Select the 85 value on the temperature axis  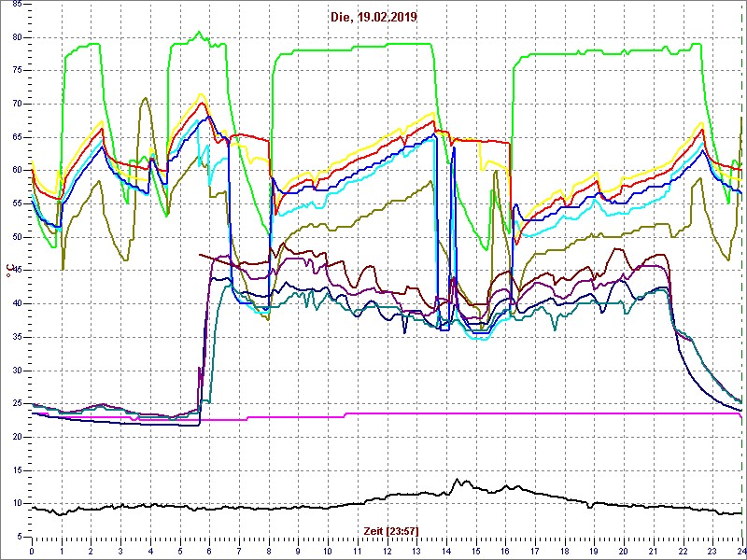pyautogui.click(x=16, y=5)
